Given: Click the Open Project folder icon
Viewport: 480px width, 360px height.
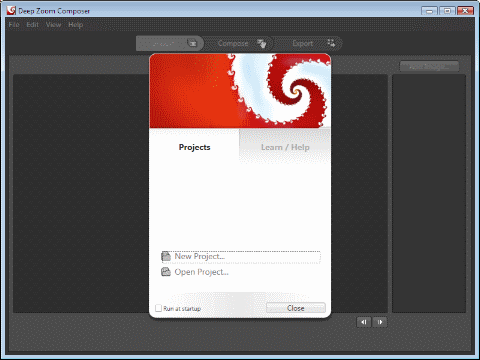Looking at the screenshot, I should pos(166,272).
